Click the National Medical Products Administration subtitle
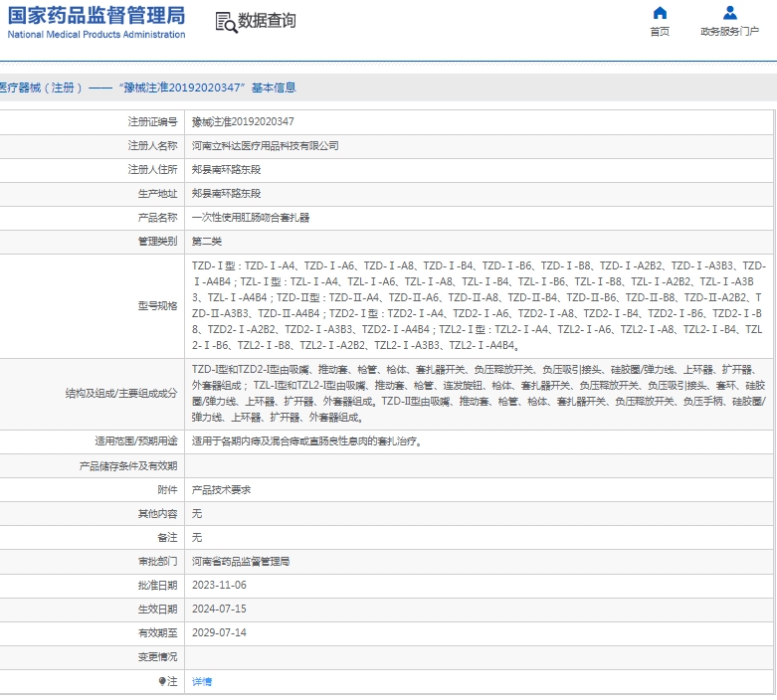This screenshot has width=777, height=700. (97, 35)
